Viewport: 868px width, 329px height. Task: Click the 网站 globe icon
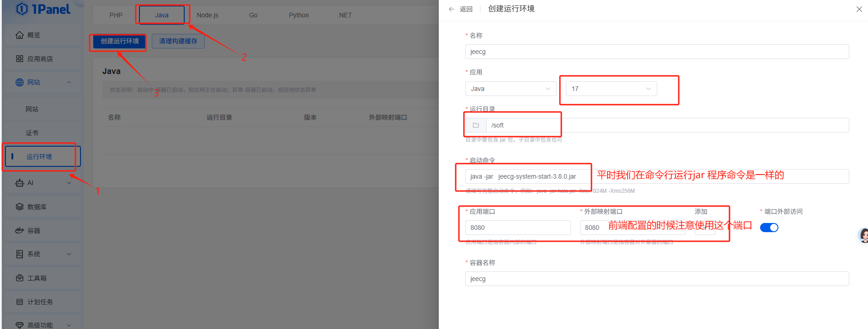coord(20,83)
